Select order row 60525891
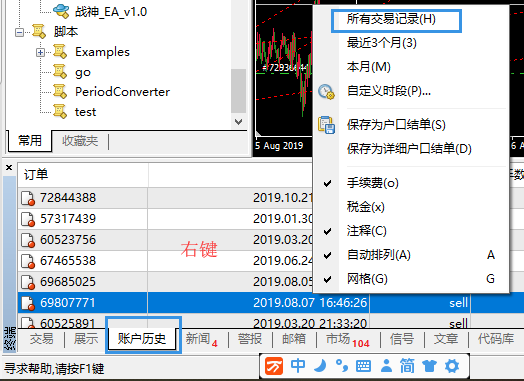524x381 pixels. (68, 323)
